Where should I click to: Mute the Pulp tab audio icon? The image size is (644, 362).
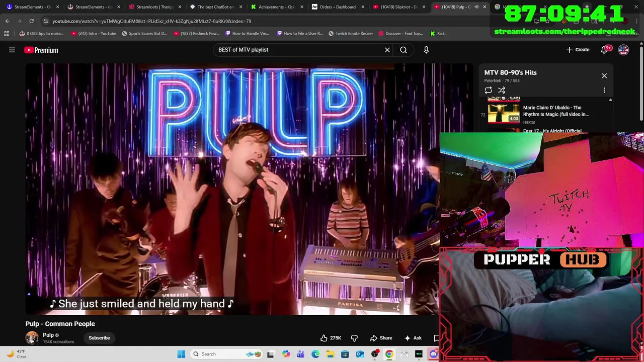click(x=476, y=7)
